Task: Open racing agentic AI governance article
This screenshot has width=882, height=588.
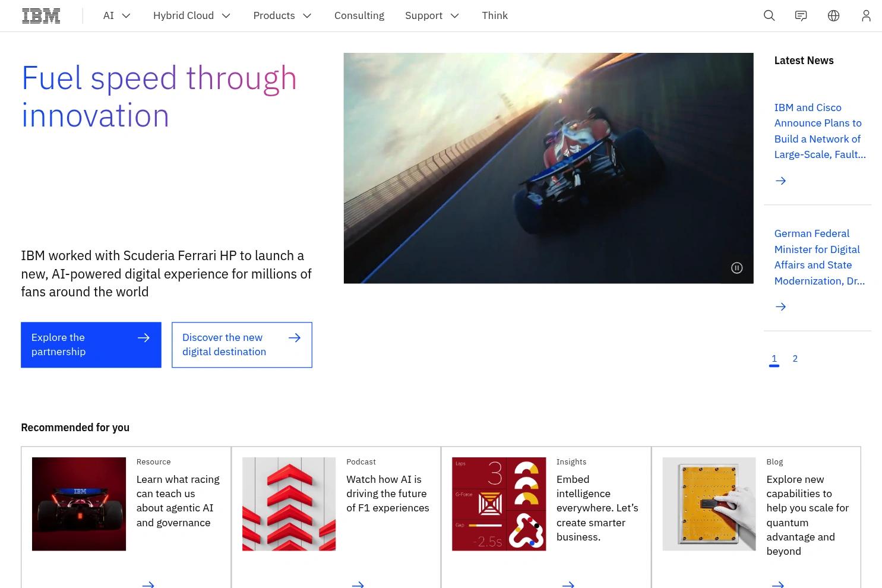Action: point(178,501)
